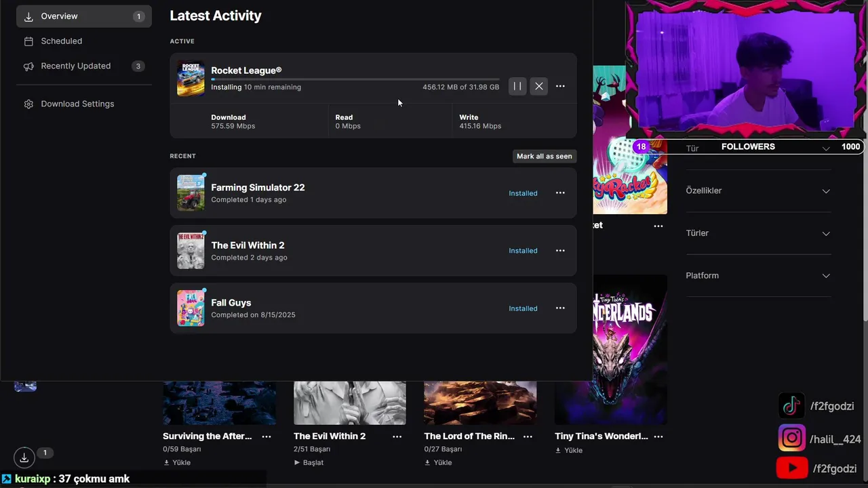Open The Lord of The Rings options menu

[528, 436]
